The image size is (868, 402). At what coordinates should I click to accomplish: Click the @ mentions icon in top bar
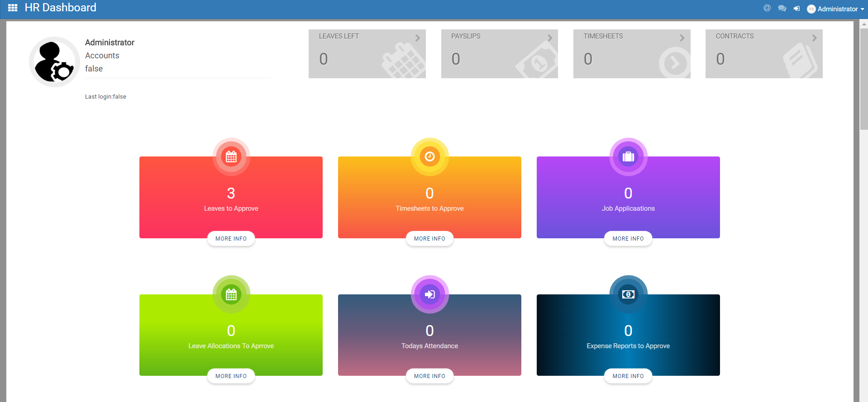767,8
